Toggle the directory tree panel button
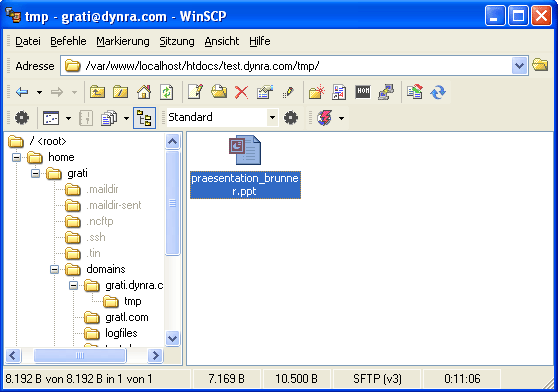The width and height of the screenshot is (560, 392). pos(144,118)
